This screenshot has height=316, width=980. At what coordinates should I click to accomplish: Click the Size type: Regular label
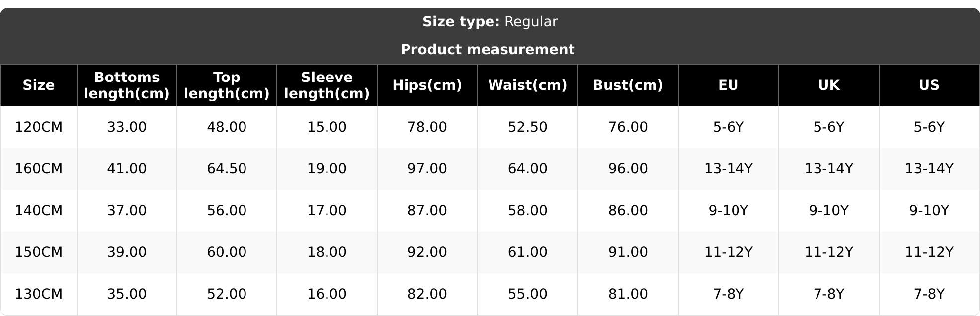490,22
